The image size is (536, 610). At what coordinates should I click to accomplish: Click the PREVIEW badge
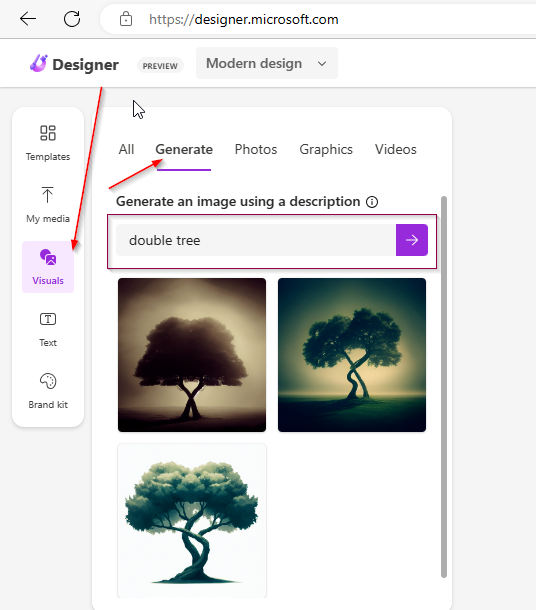pos(160,66)
